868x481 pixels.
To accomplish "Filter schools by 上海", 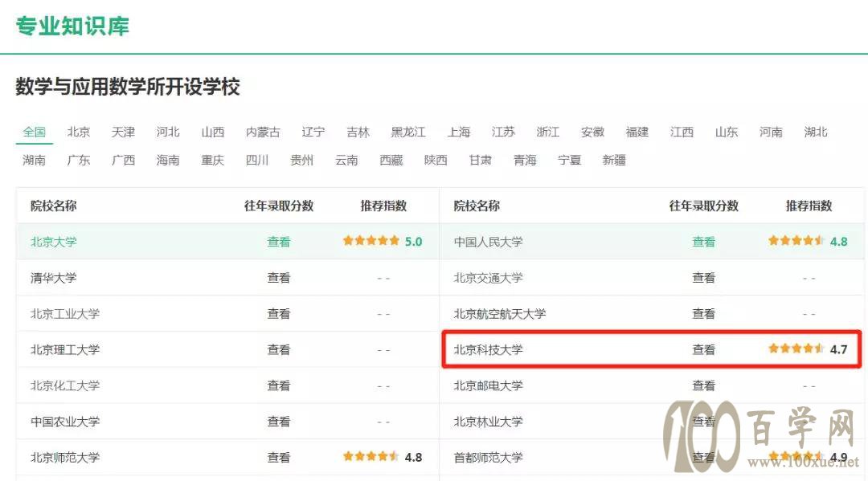I will coord(459,132).
